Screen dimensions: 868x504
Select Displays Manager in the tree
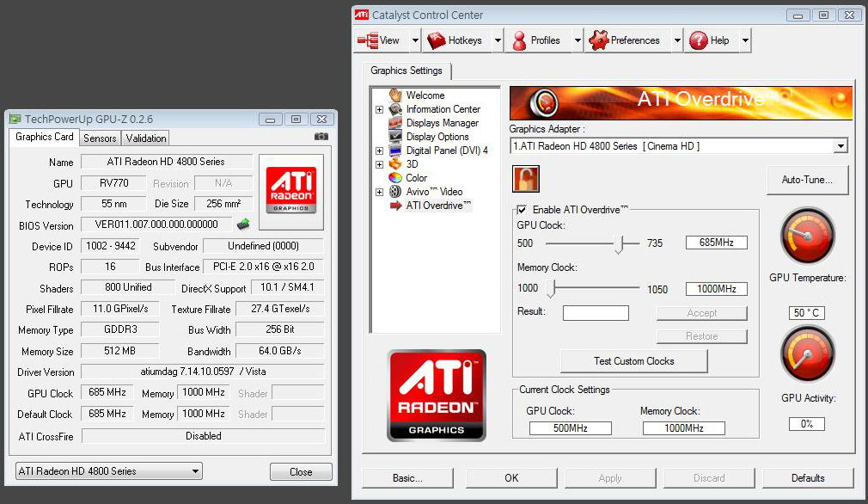[x=443, y=123]
